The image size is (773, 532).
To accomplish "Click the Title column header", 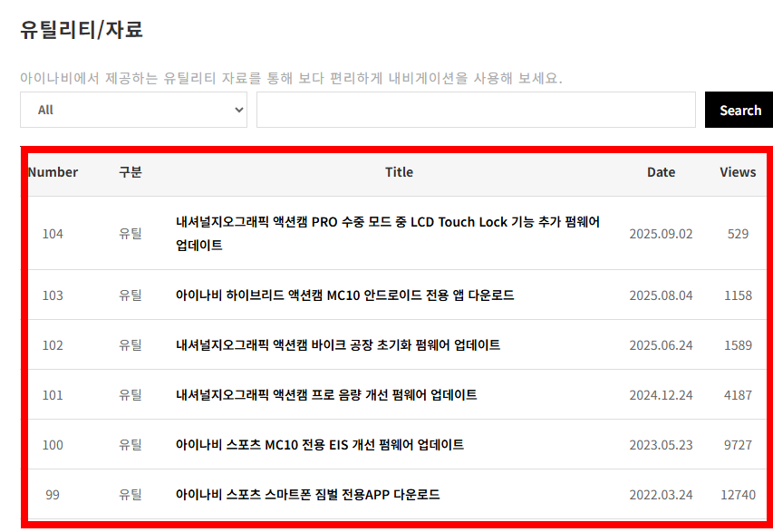I will pos(399,171).
